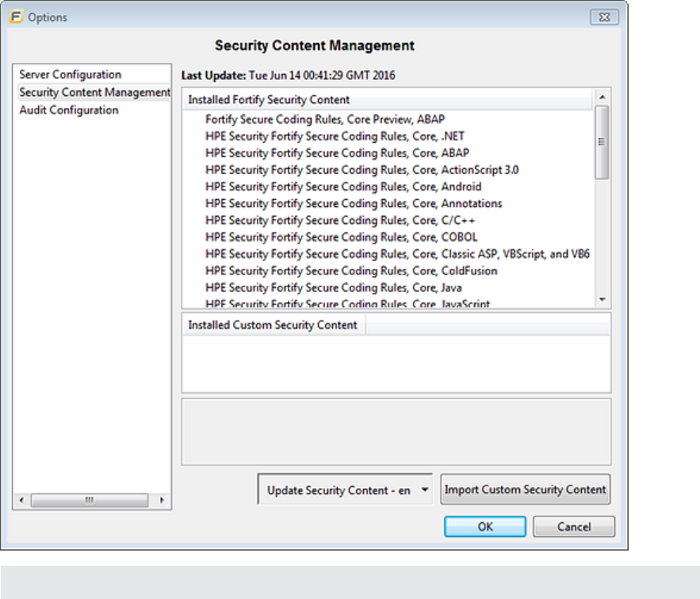This screenshot has height=599, width=700.
Task: Select the Core, ActionScript 3.0 row
Action: [x=362, y=170]
